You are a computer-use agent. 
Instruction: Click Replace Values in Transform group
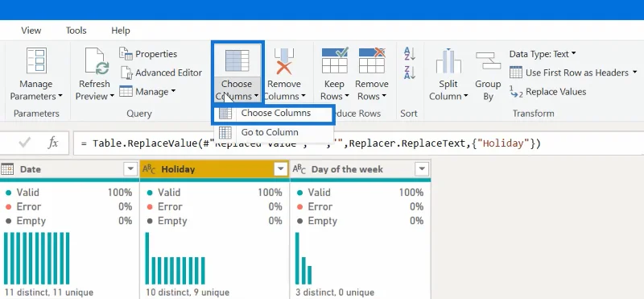coord(547,92)
